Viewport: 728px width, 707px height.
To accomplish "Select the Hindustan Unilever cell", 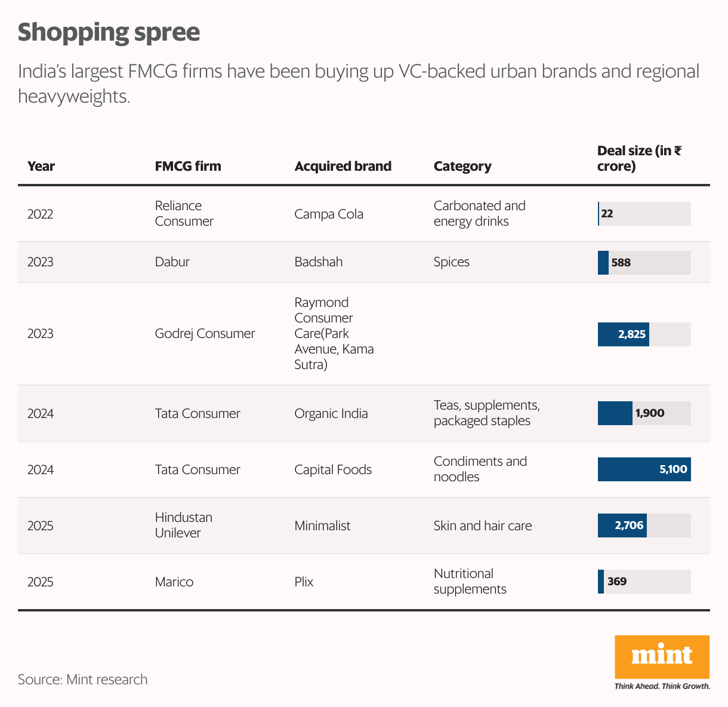I will pyautogui.click(x=184, y=525).
